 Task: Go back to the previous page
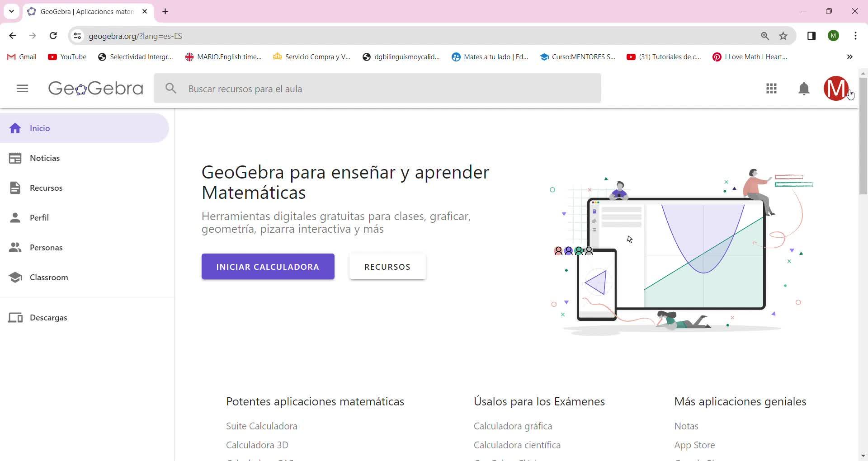[13, 36]
